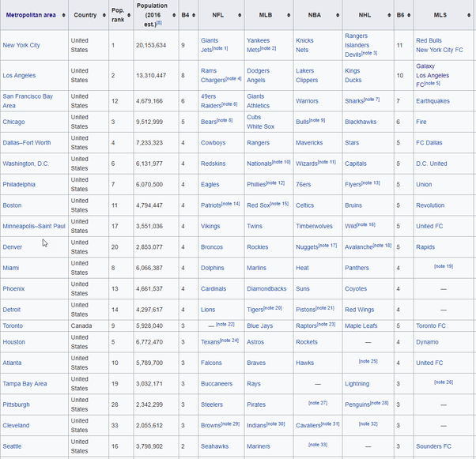Sort by B6 column arrows

click(409, 15)
